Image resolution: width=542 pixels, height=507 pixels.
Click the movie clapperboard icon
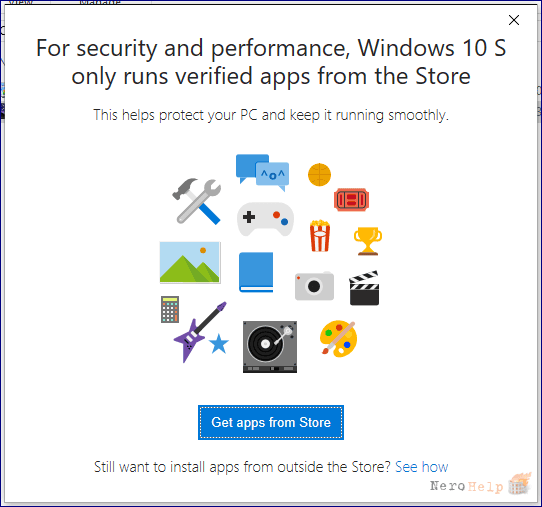(x=364, y=288)
